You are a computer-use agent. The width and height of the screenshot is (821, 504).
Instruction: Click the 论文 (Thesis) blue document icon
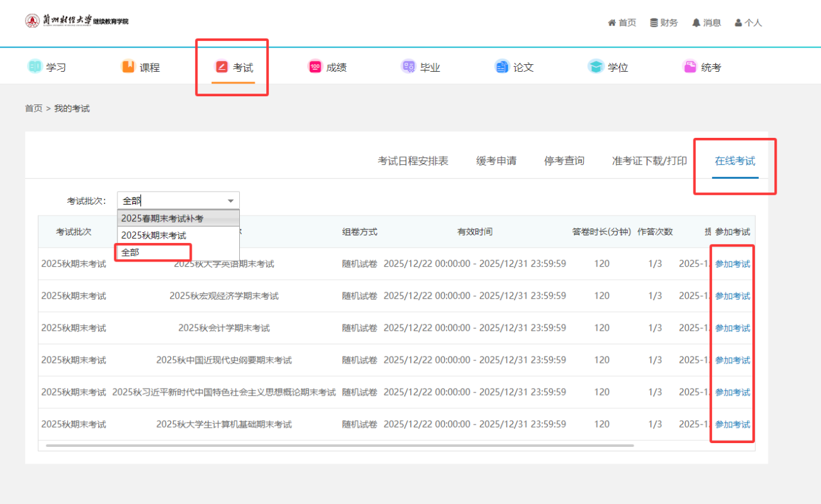(502, 67)
